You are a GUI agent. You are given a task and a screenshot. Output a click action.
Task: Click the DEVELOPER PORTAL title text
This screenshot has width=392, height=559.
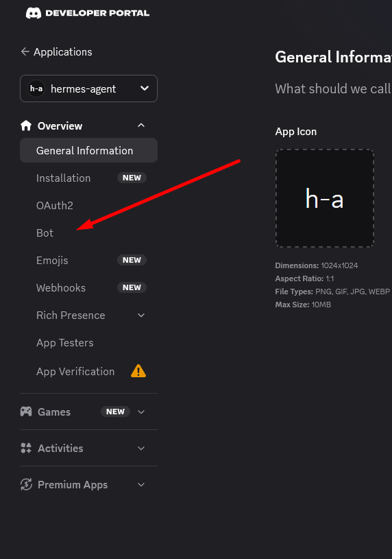(97, 13)
